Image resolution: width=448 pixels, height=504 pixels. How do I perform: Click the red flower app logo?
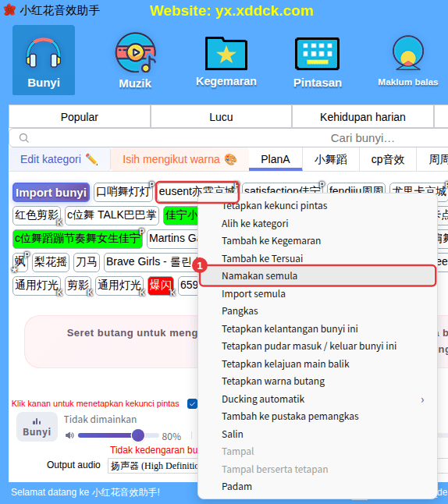[x=9, y=10]
